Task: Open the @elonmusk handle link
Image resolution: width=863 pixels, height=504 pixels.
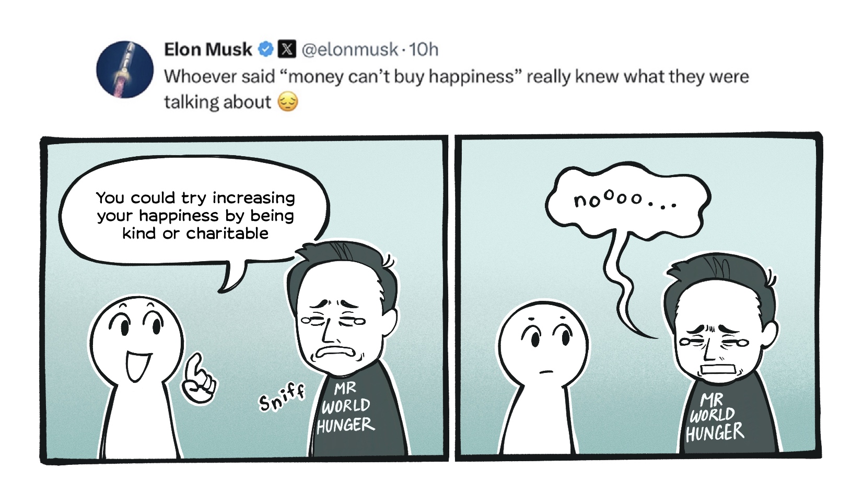Action: pos(350,50)
